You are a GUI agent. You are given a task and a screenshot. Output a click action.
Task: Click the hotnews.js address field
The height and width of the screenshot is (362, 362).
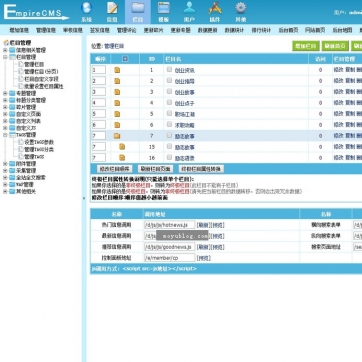(169, 225)
